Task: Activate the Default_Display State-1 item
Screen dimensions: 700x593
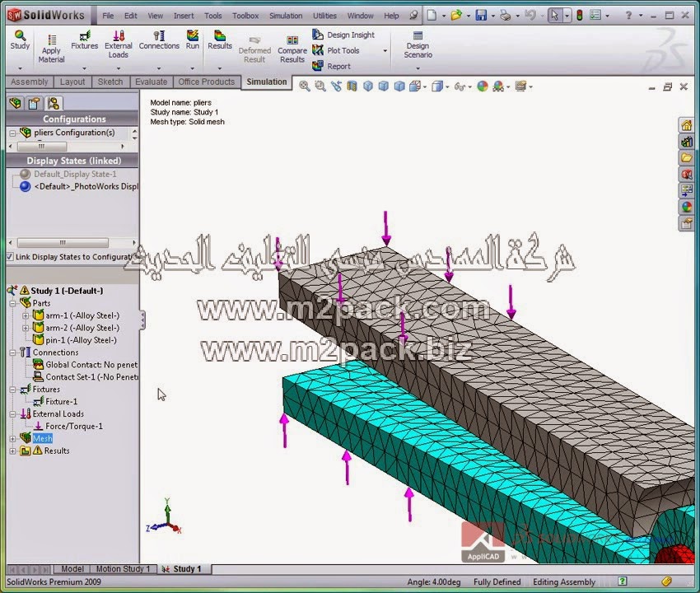Action: [x=75, y=174]
